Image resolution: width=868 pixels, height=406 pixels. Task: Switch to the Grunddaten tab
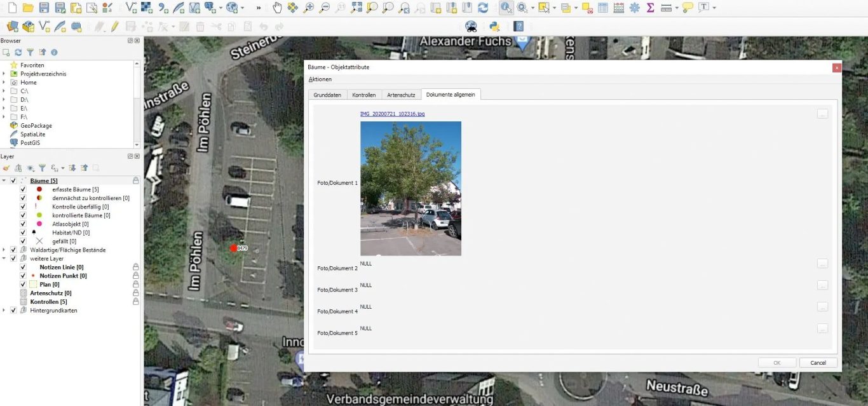(327, 95)
